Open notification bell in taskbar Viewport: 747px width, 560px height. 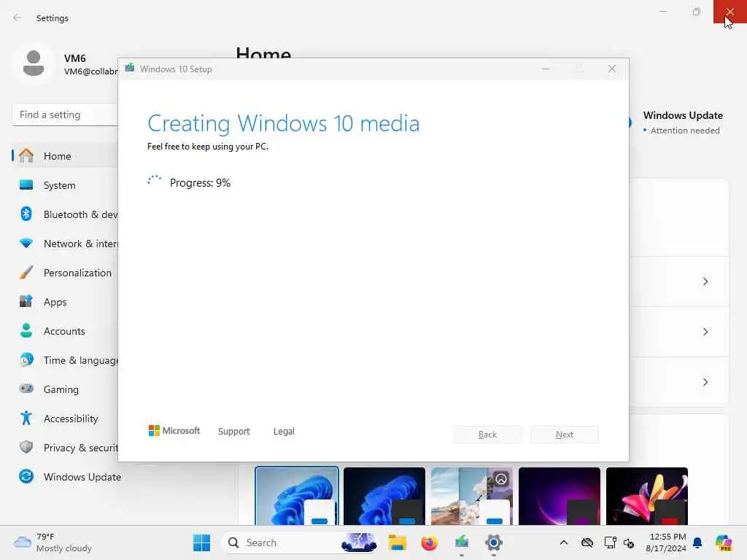(697, 542)
